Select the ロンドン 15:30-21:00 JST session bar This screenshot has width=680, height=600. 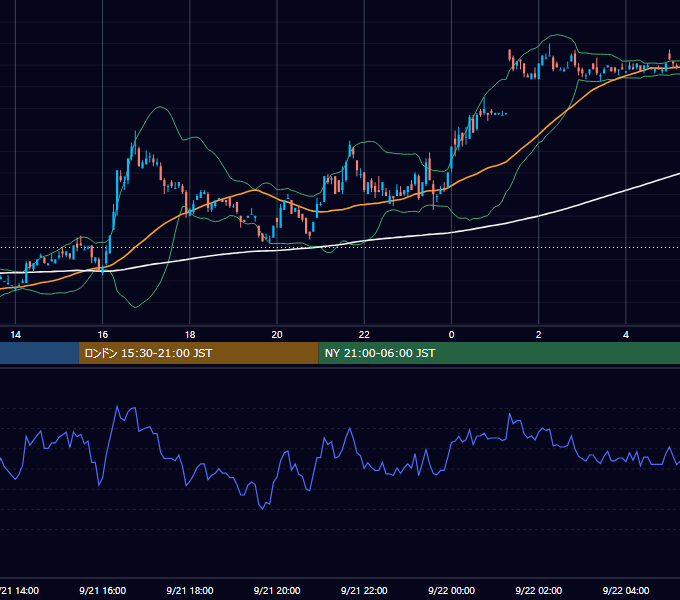pyautogui.click(x=199, y=353)
